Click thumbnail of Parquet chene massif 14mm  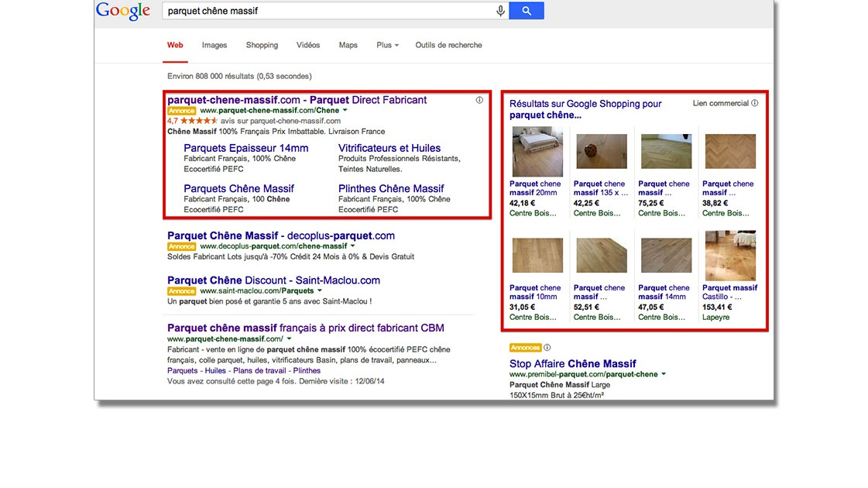(x=666, y=256)
